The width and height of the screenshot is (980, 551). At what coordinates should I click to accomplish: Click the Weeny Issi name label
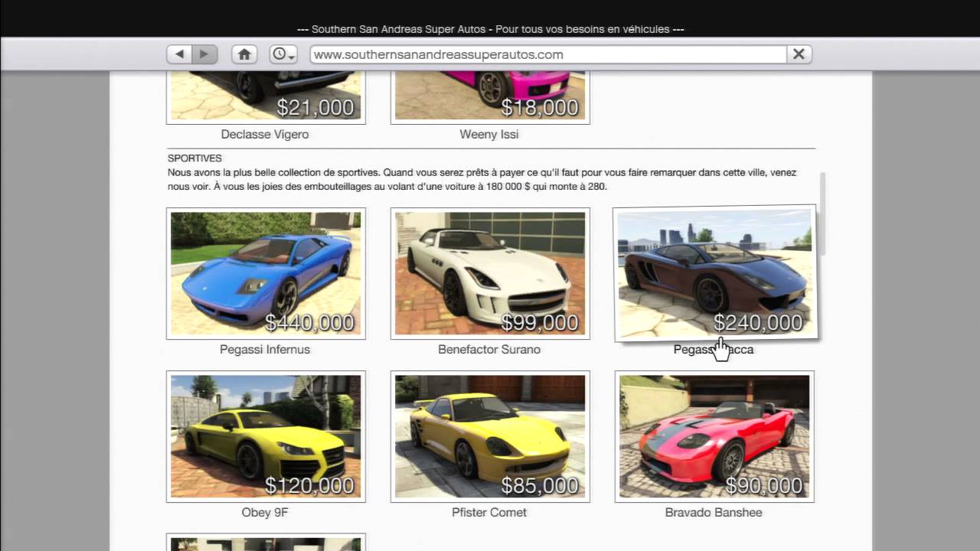489,135
